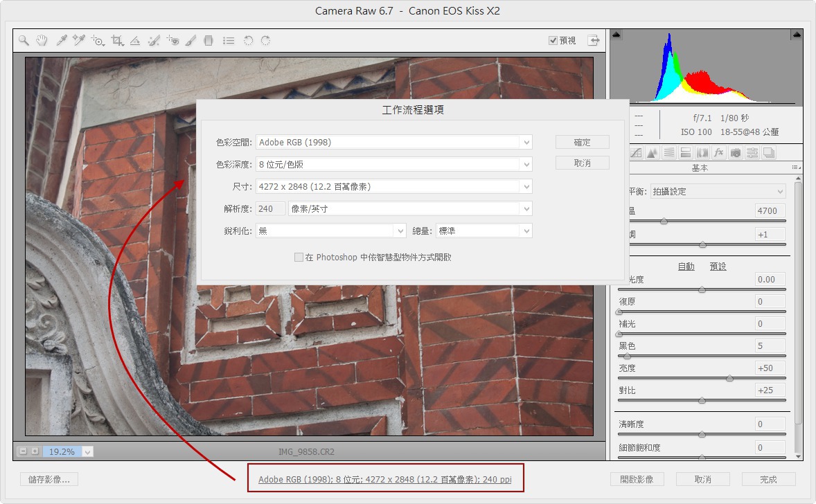
Task: Toggle the 預視 preview checkbox
Action: point(553,40)
